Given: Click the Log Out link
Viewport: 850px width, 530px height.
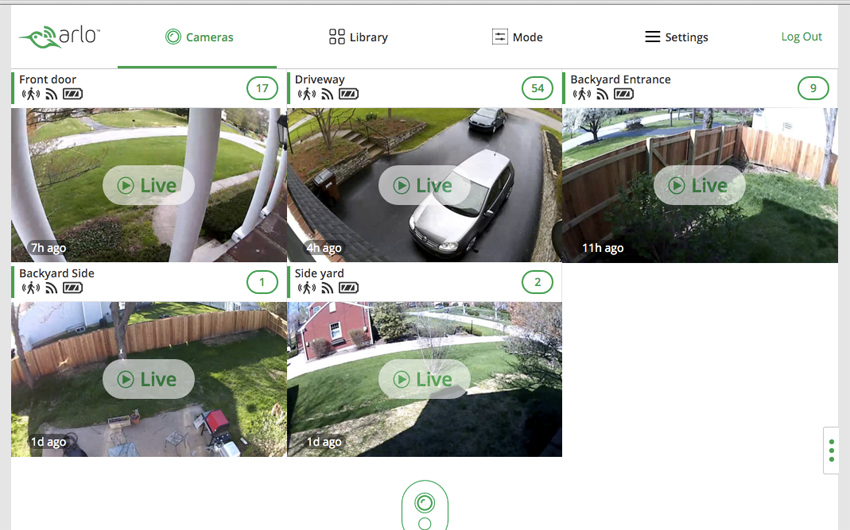Looking at the screenshot, I should 801,37.
